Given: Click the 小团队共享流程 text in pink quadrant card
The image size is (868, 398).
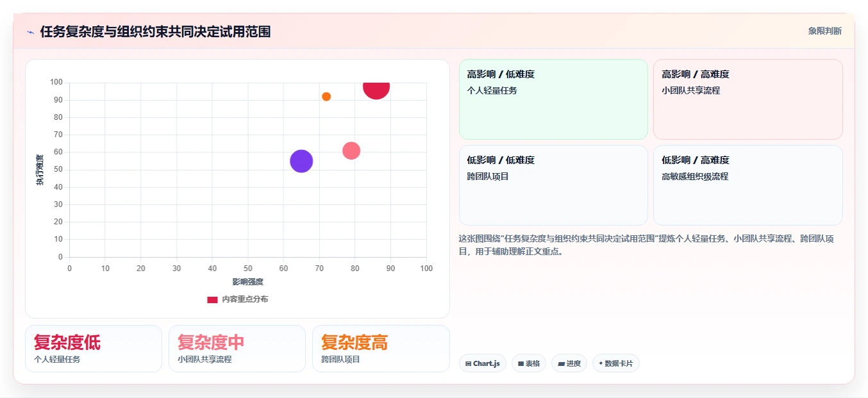Looking at the screenshot, I should (691, 90).
